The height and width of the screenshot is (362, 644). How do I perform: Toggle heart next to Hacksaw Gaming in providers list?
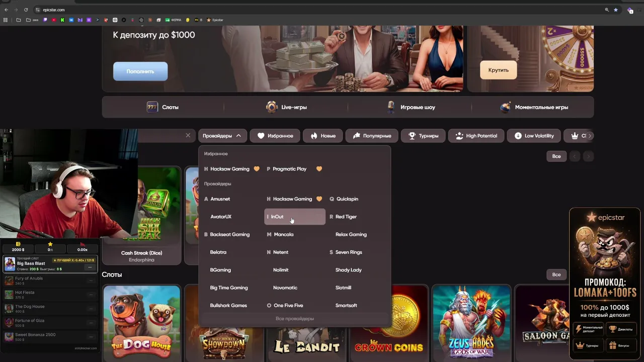[x=319, y=199]
